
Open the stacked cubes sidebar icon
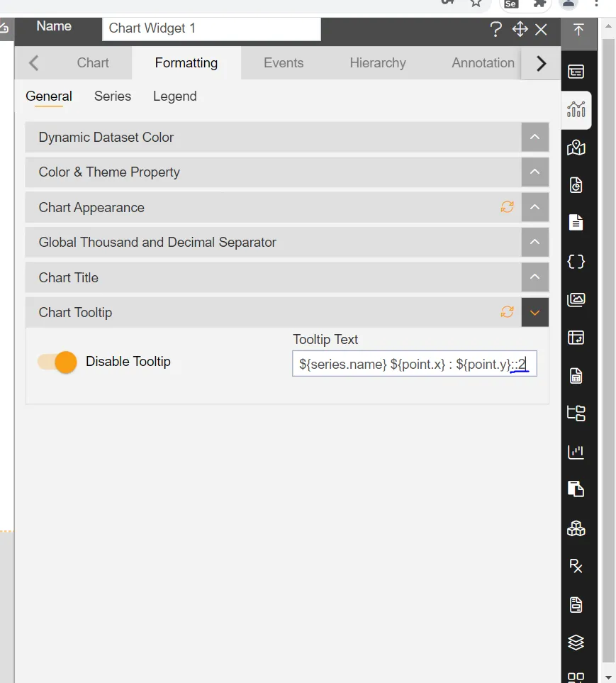coord(576,528)
